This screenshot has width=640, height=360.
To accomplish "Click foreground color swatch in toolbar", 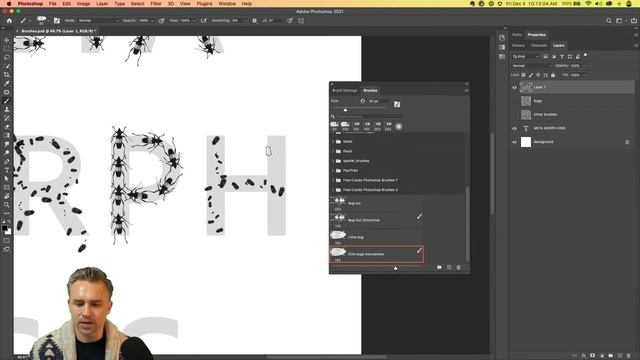I will point(4,228).
